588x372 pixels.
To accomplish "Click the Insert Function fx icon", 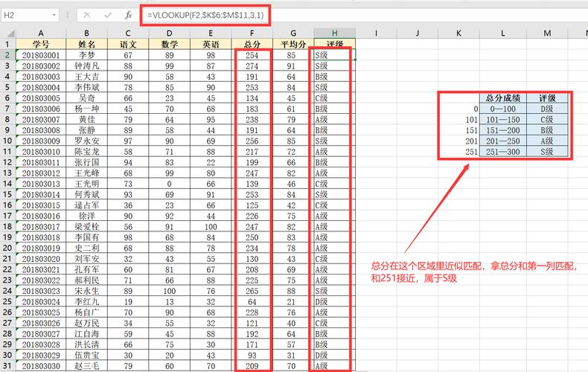I will tap(128, 15).
